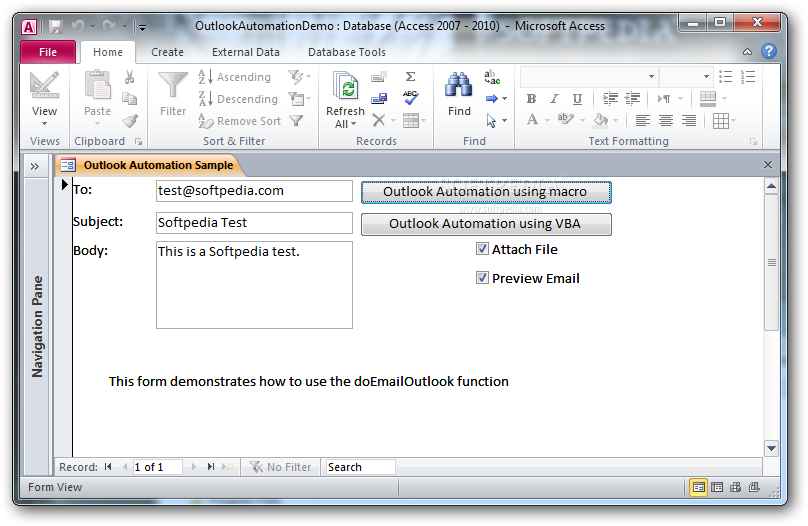The width and height of the screenshot is (808, 526).
Task: Open the font size combo box
Action: tap(686, 77)
